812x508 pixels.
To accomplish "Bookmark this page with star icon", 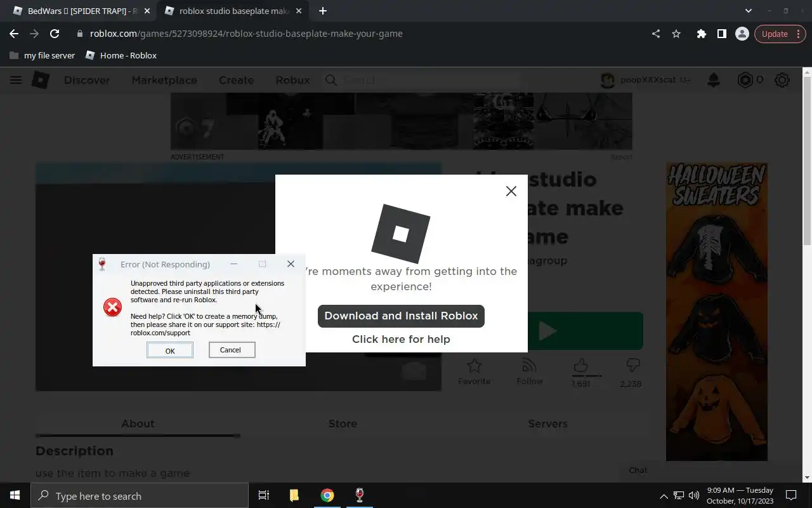I will tap(676, 34).
